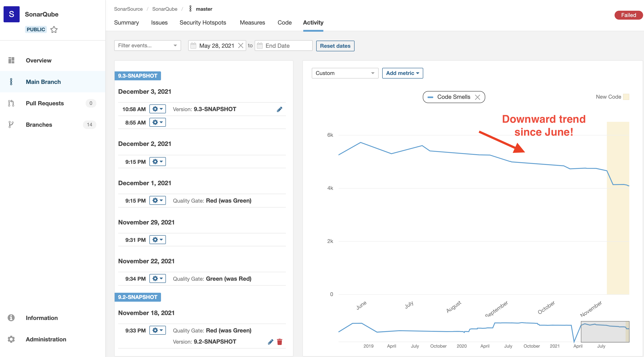Open the Branches list in the sidebar
The height and width of the screenshot is (357, 644).
tap(39, 125)
